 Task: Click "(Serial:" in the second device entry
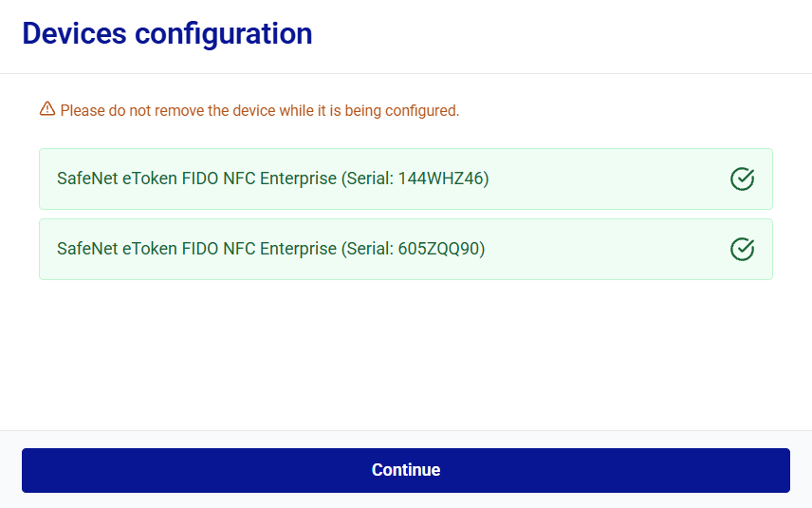point(367,250)
